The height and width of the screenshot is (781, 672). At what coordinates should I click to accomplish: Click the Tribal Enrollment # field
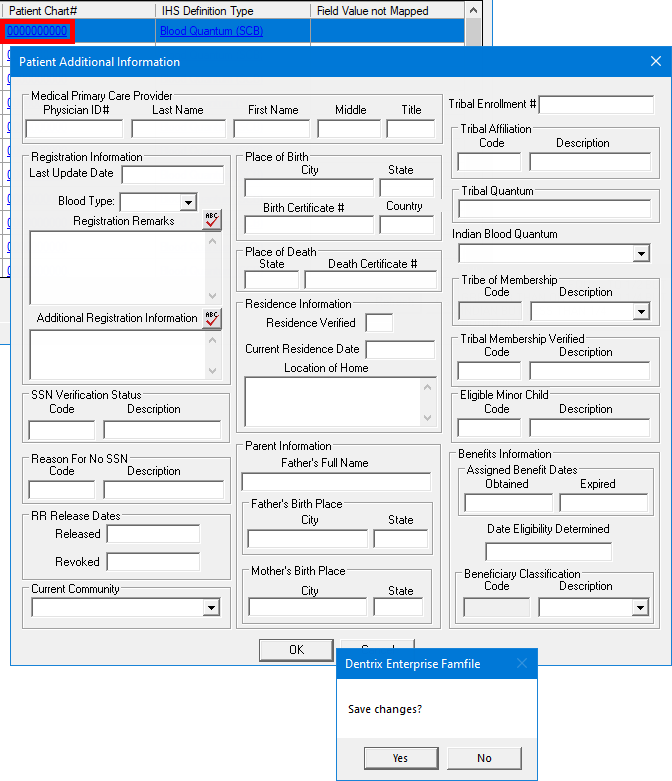tap(596, 105)
